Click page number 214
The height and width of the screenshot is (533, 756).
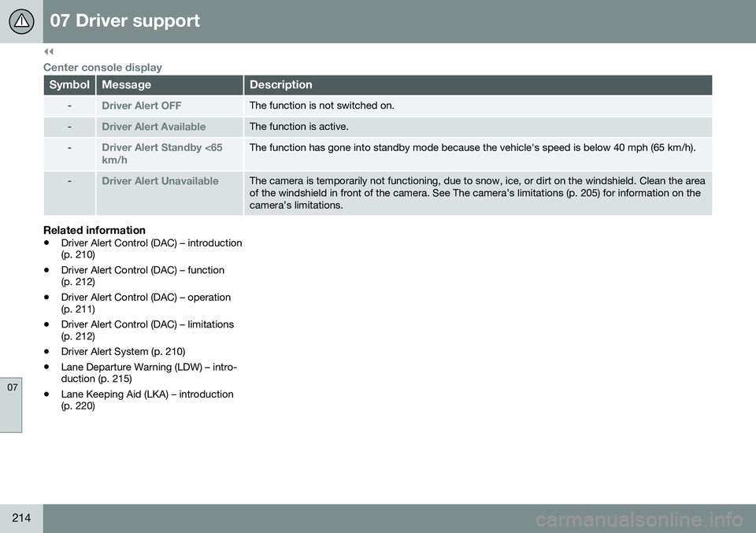20,517
